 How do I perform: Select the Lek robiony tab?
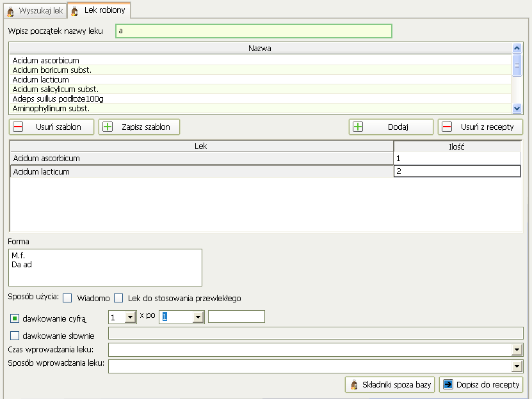pos(99,10)
